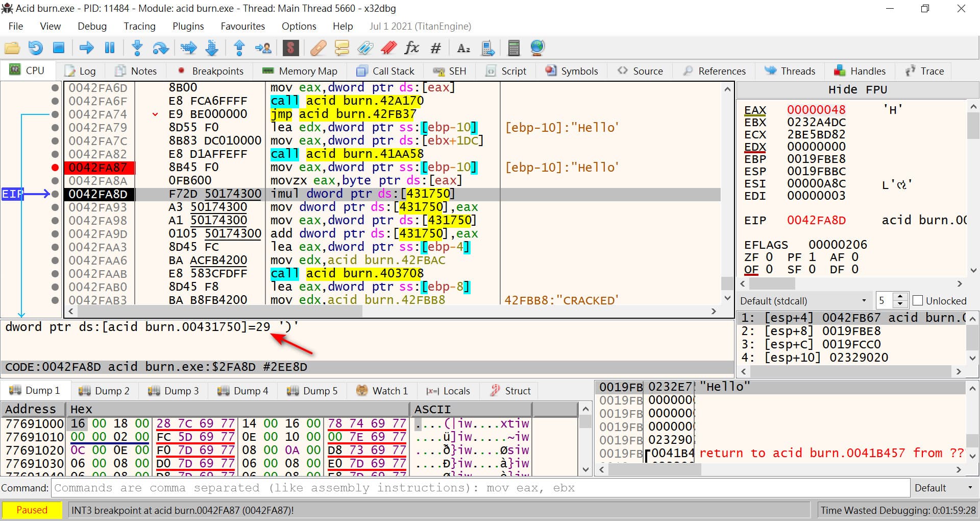Toggle breakpoint dot at address 0042FA93

tap(55, 207)
